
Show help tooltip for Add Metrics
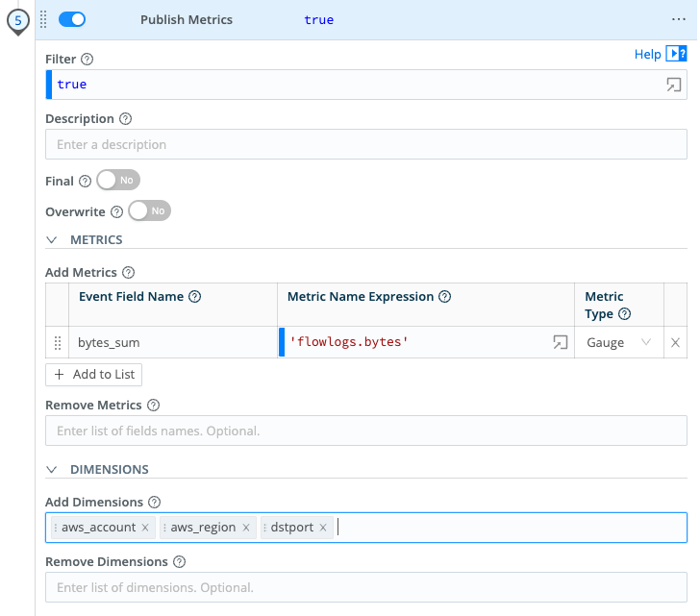[x=128, y=272]
